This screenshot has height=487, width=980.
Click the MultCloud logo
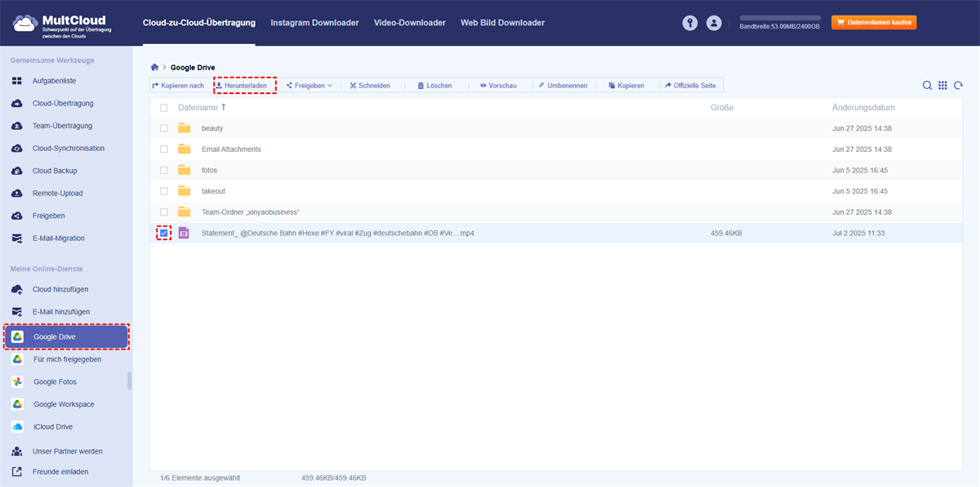(63, 24)
